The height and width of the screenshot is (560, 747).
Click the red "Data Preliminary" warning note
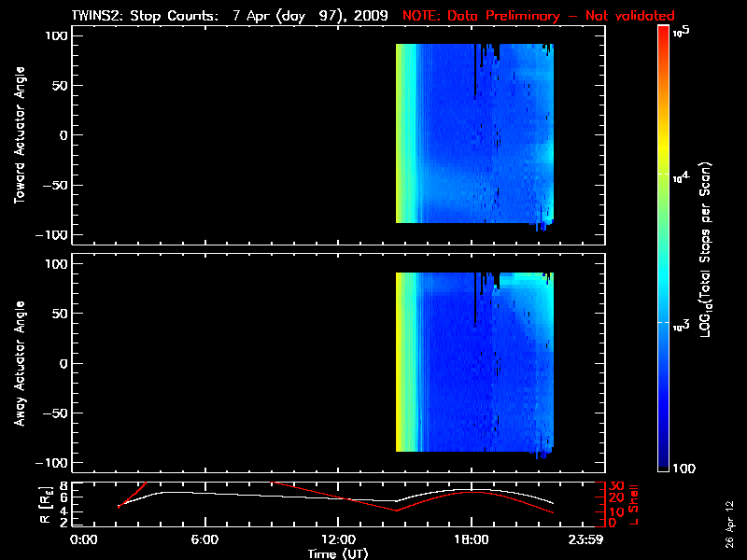coord(538,16)
